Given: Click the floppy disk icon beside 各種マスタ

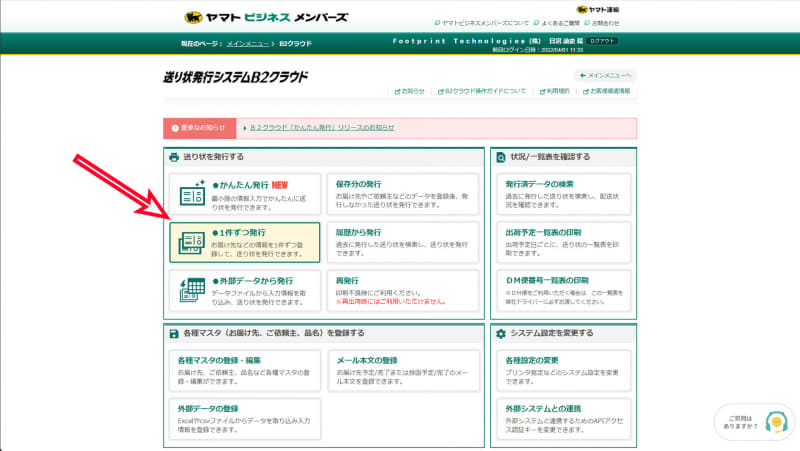Looking at the screenshot, I should point(174,334).
